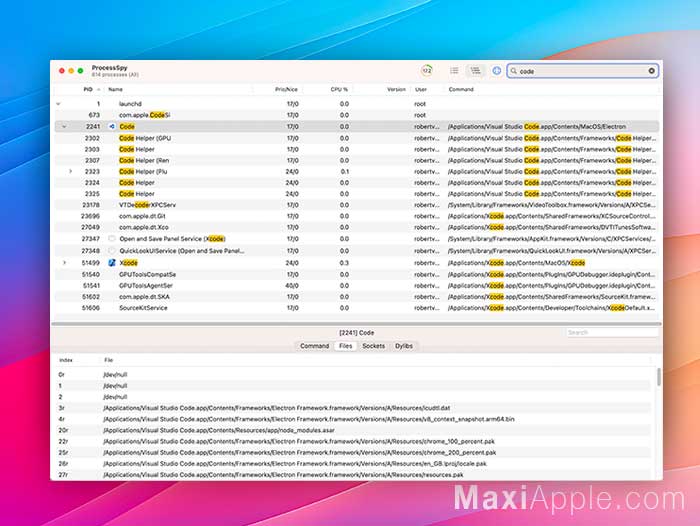Switch to flat list view in the toolbar

454,71
